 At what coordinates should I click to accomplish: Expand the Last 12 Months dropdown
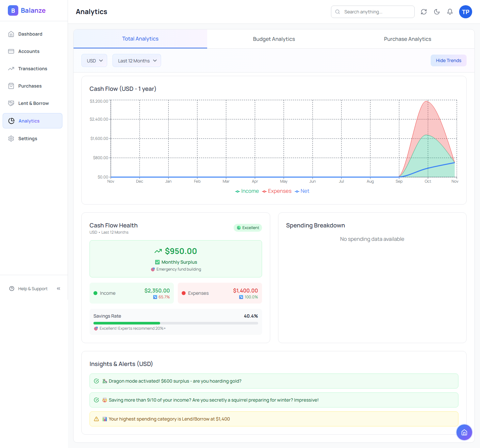pos(137,61)
